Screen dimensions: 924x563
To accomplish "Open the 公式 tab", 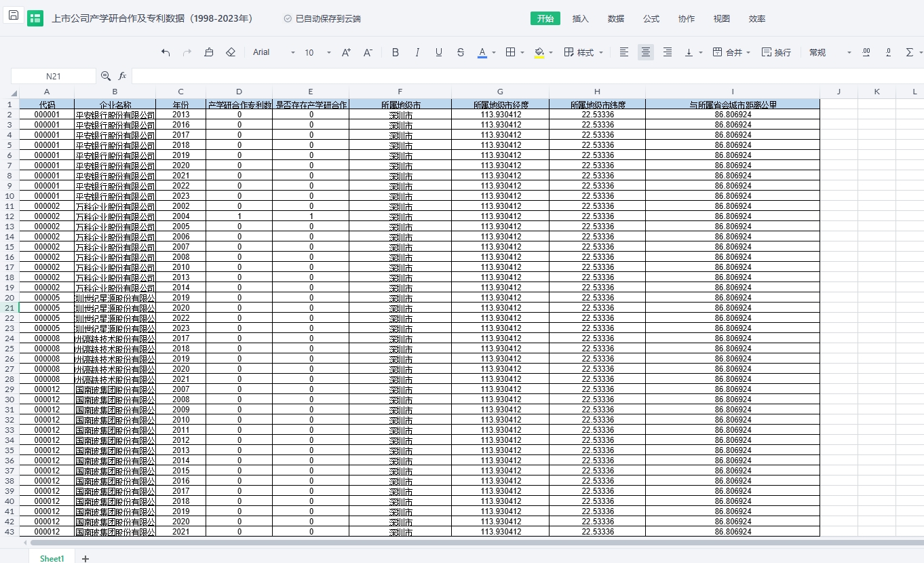I will (x=651, y=19).
